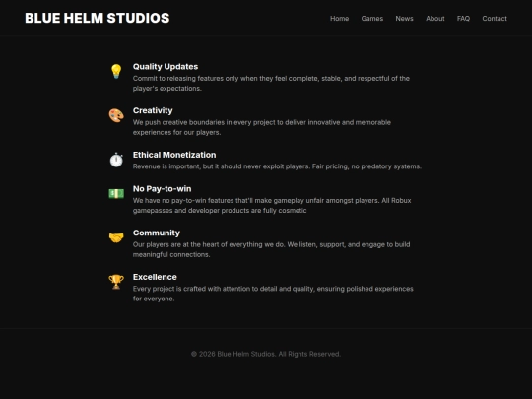Open the FAQ page
This screenshot has width=532, height=399.
(x=463, y=19)
